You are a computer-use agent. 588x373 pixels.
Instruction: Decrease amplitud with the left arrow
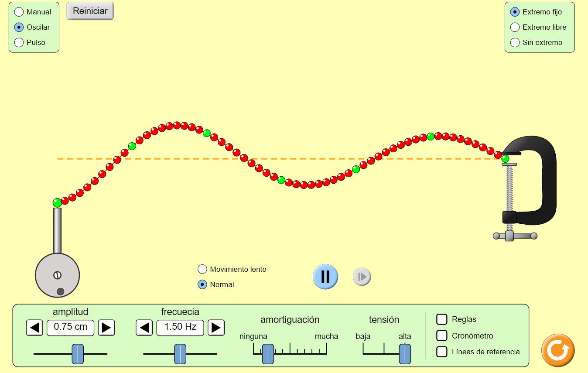(34, 328)
